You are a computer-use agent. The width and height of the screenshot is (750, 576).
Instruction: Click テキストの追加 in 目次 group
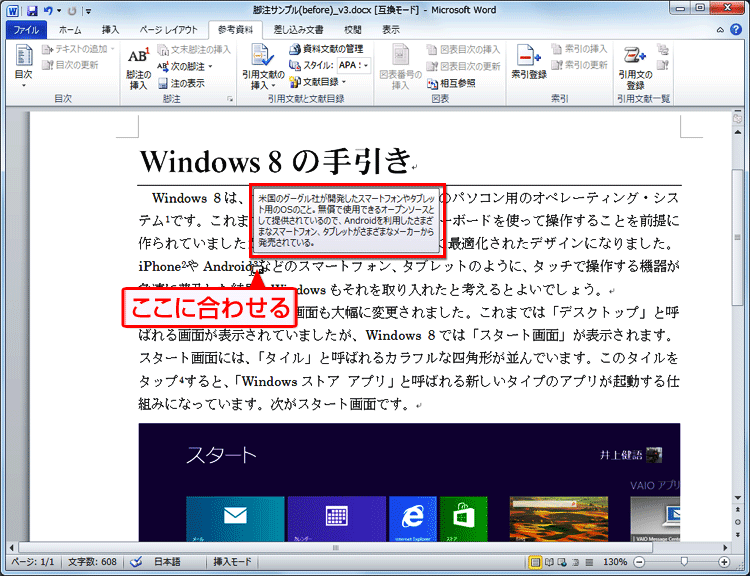(78, 49)
